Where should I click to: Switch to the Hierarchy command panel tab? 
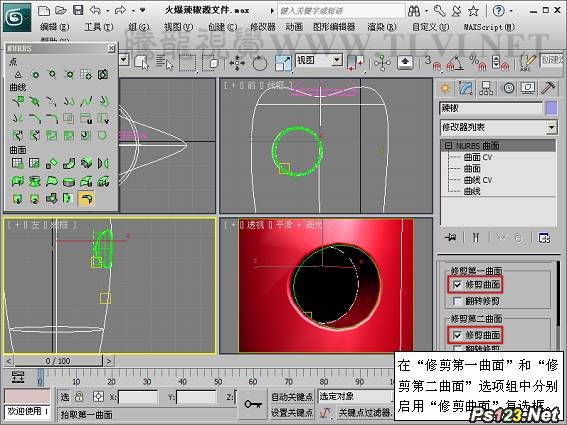[486, 88]
